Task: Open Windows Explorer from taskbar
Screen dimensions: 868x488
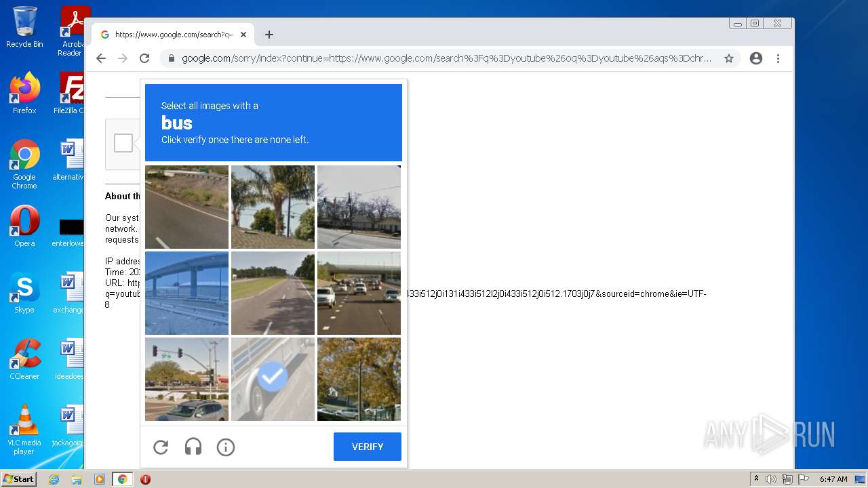Action: click(77, 479)
